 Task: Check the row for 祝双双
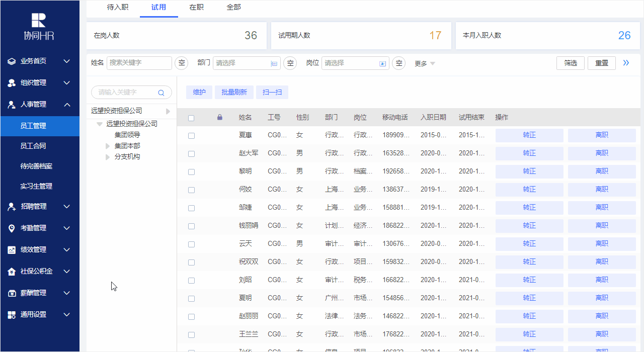[x=191, y=262]
